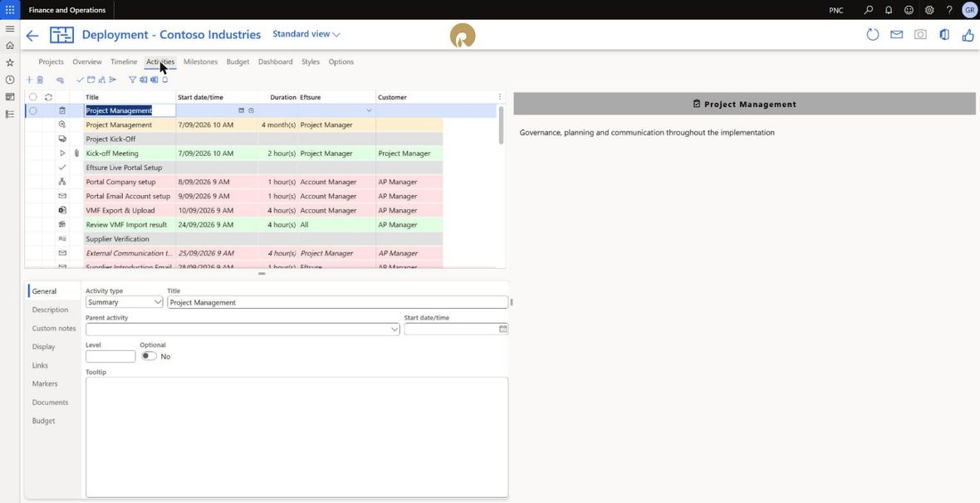The image size is (980, 503).
Task: Open Favorites star in the sidebar
Action: click(10, 62)
